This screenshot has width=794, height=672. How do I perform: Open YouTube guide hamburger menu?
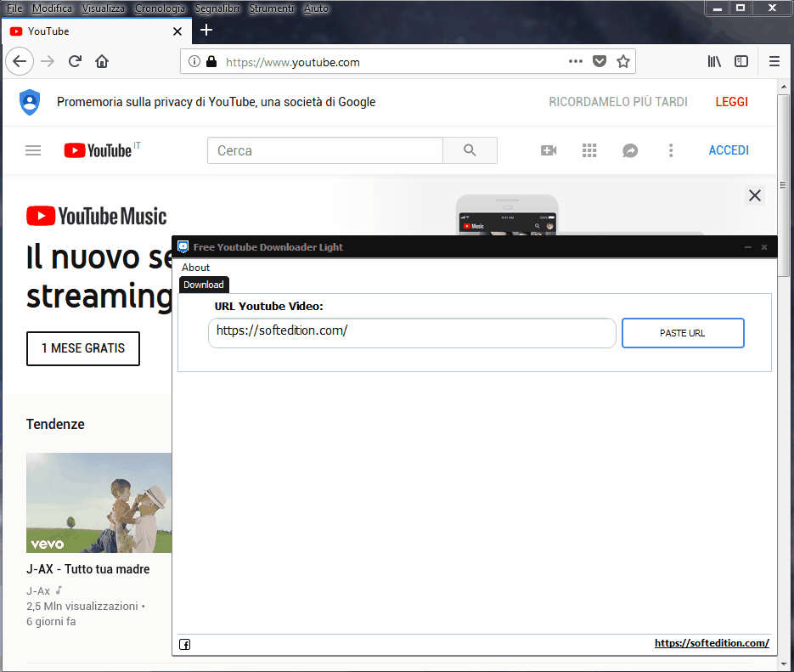tap(33, 150)
